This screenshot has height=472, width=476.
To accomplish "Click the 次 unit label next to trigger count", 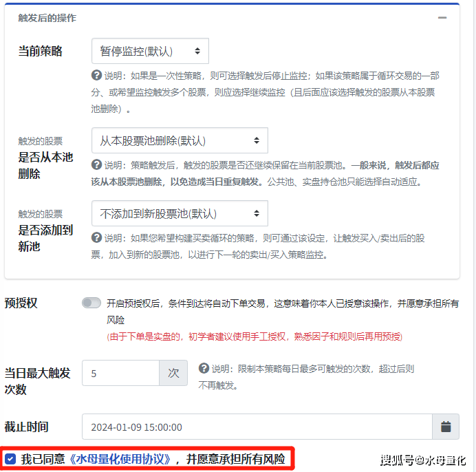I will coord(173,373).
